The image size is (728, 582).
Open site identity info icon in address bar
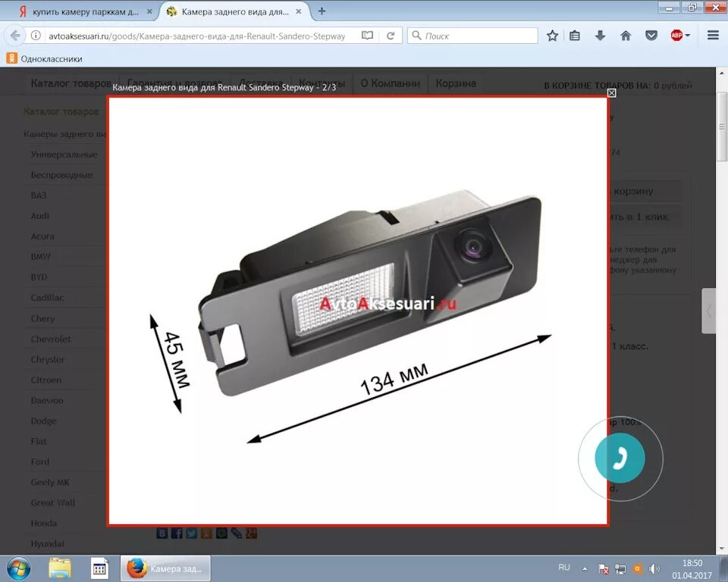(x=36, y=36)
